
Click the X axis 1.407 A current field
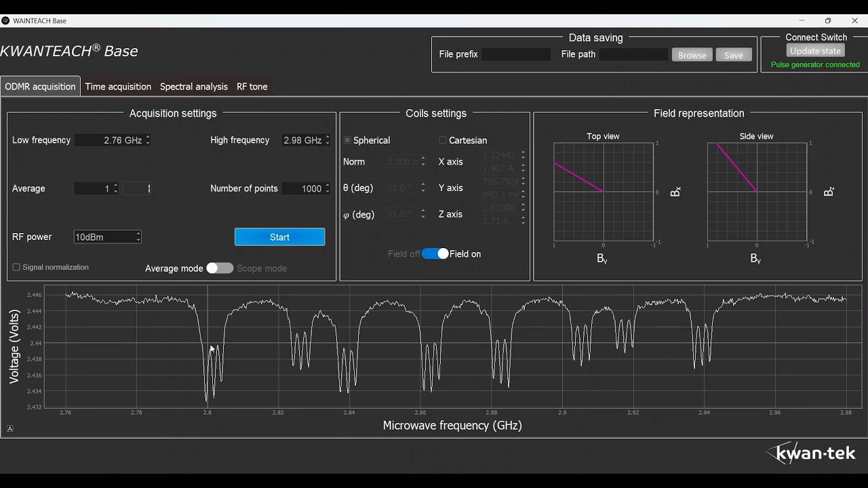(504, 168)
